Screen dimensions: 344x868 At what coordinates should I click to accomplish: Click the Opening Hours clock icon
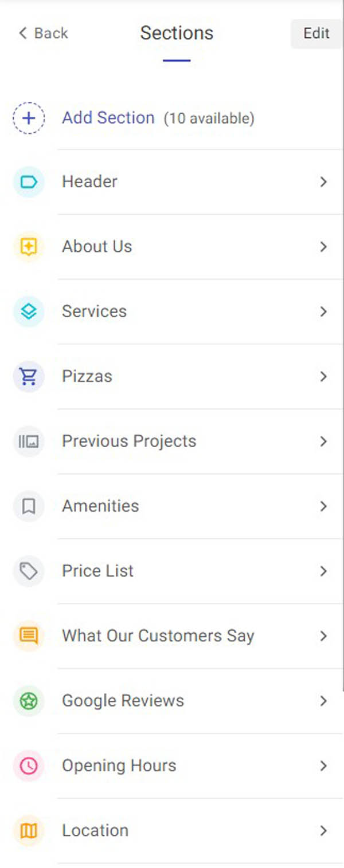[x=29, y=766]
